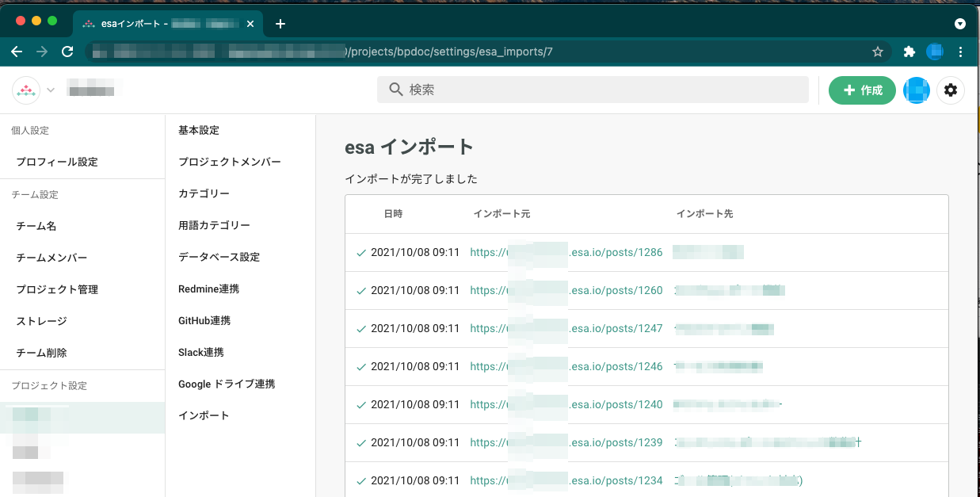
Task: Select Redmine連携 in project settings
Action: 208,289
